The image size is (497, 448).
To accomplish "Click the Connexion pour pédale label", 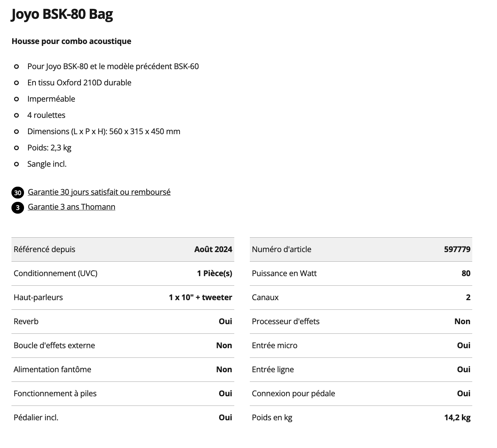I will [x=293, y=394].
